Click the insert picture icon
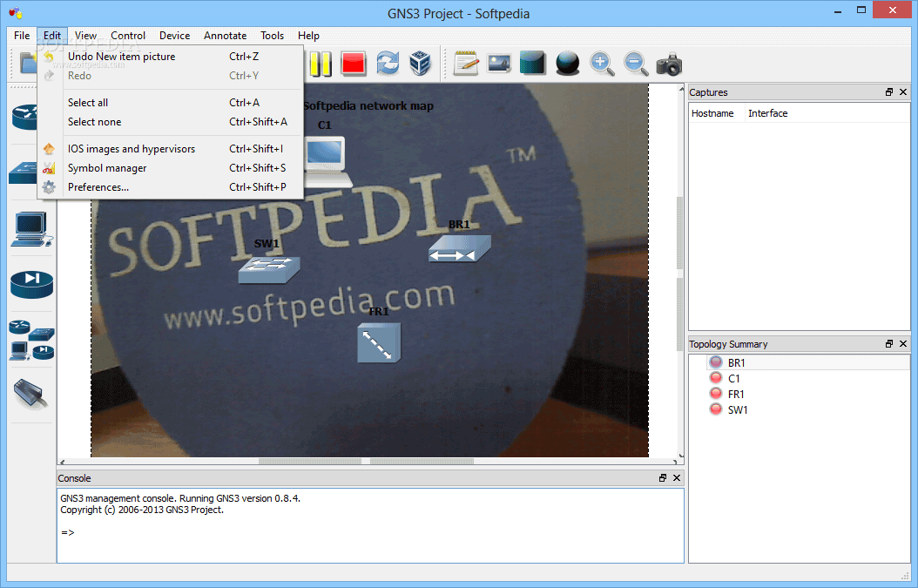This screenshot has width=918, height=588. 499,64
